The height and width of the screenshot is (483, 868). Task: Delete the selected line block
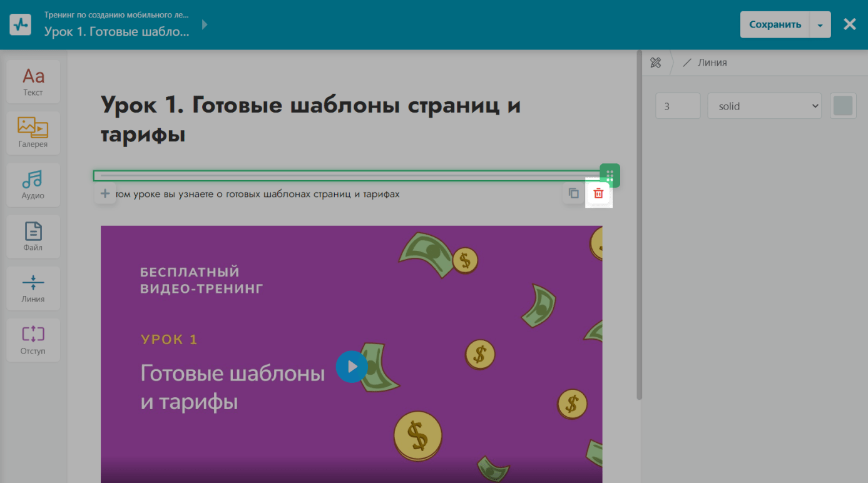pos(598,194)
